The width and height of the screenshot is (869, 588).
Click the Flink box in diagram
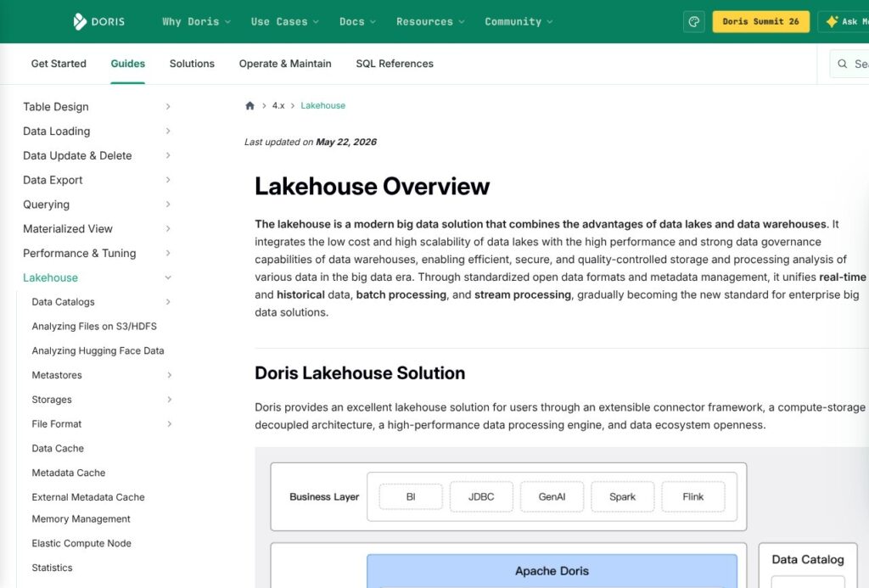[692, 496]
